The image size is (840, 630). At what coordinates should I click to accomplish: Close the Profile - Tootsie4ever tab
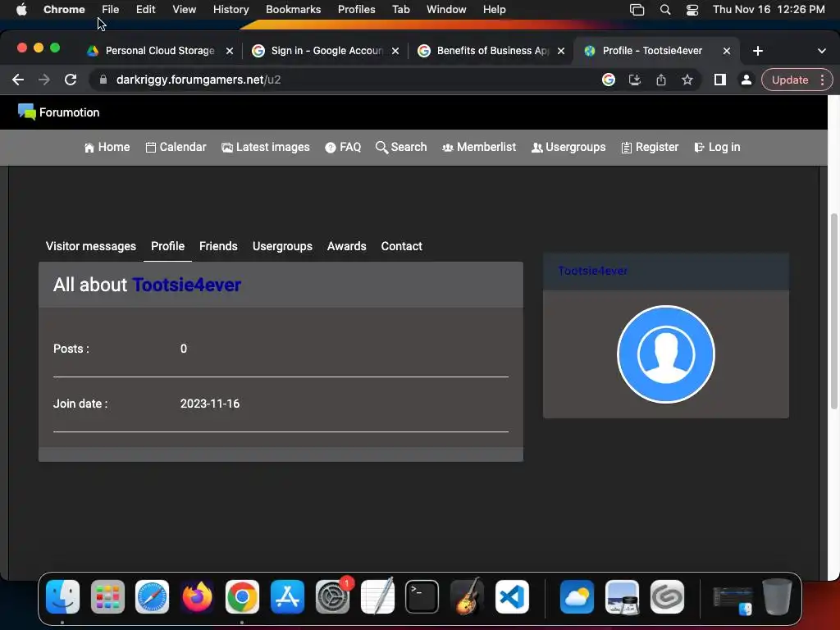pos(727,51)
